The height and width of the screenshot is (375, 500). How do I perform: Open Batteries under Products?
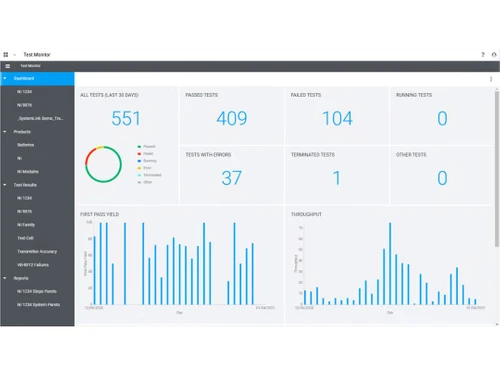coord(25,145)
